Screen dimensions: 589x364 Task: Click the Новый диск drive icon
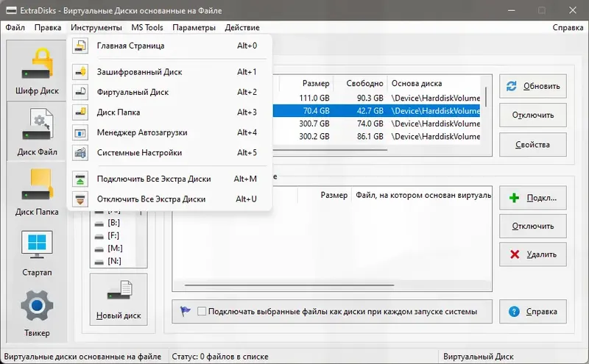coord(120,290)
